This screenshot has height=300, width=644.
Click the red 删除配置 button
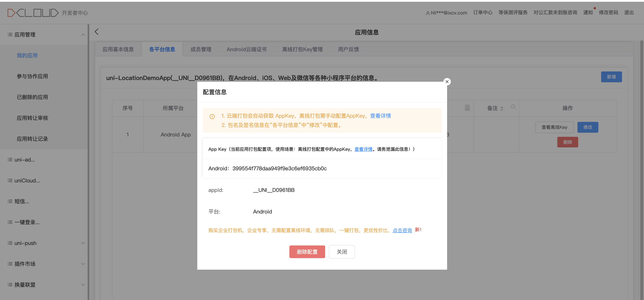[x=307, y=252]
